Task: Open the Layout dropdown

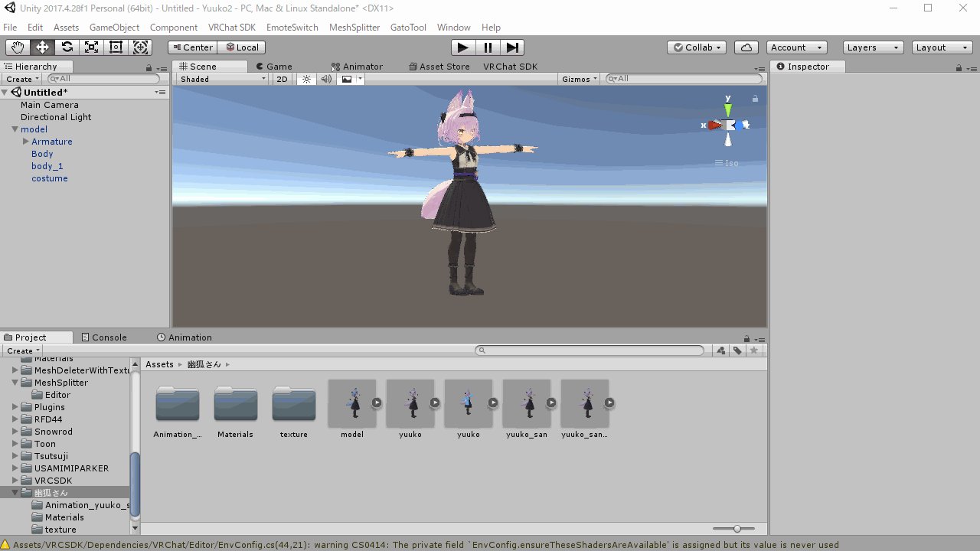Action: coord(942,47)
